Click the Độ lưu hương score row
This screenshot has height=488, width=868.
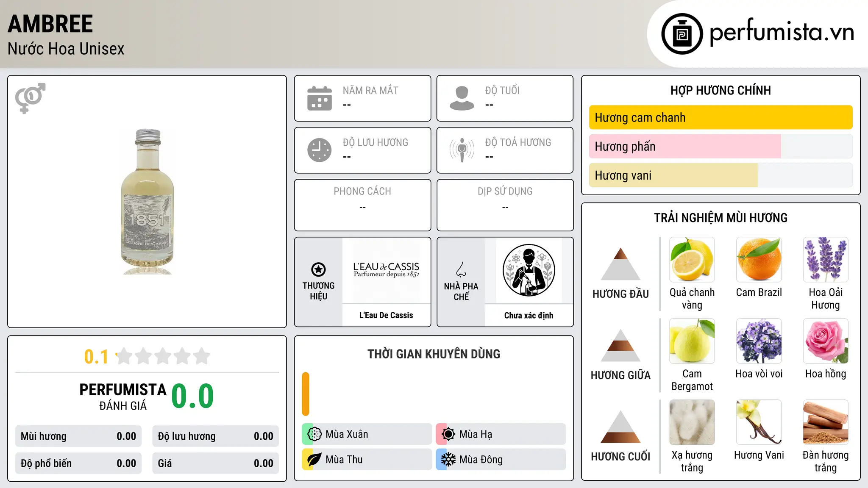(216, 436)
